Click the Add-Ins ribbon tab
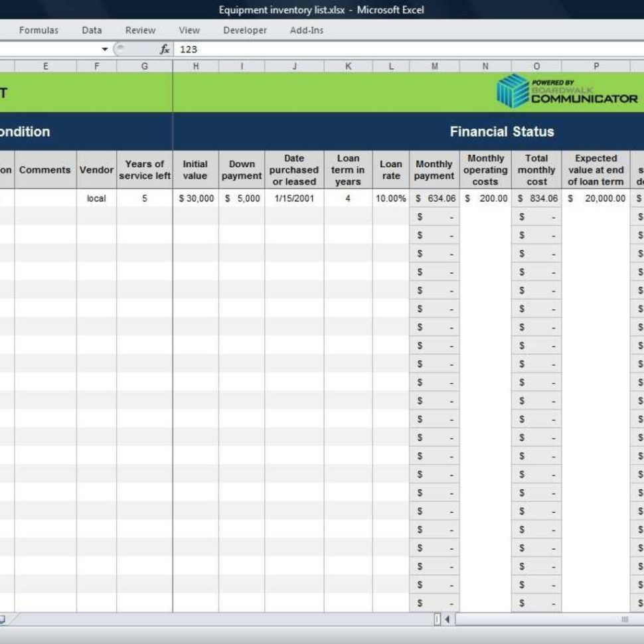The height and width of the screenshot is (644, 644). pyautogui.click(x=306, y=30)
